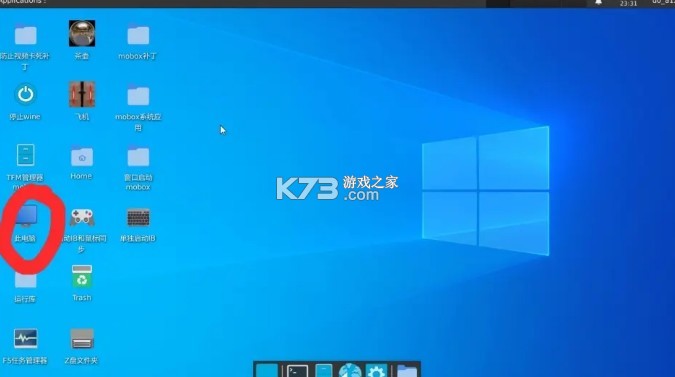Select the 窗口启动mobox folder icon
675x377 pixels.
coord(138,157)
